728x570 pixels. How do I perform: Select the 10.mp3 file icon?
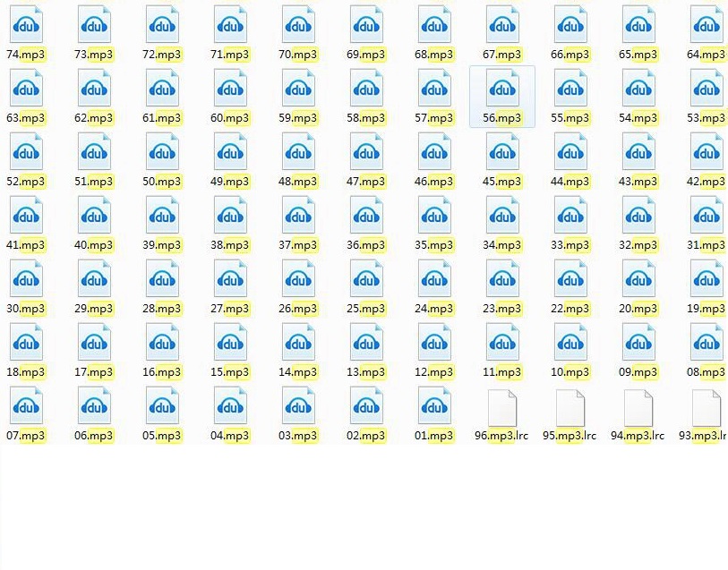[570, 343]
